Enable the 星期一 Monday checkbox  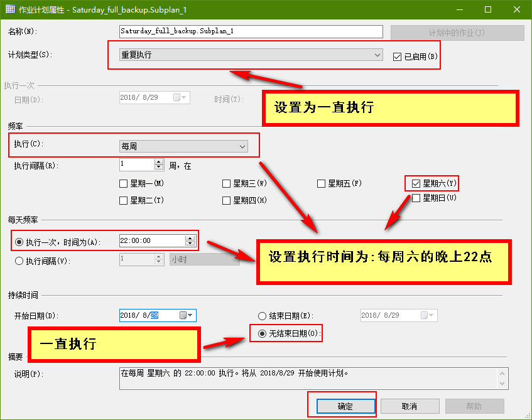click(x=124, y=184)
